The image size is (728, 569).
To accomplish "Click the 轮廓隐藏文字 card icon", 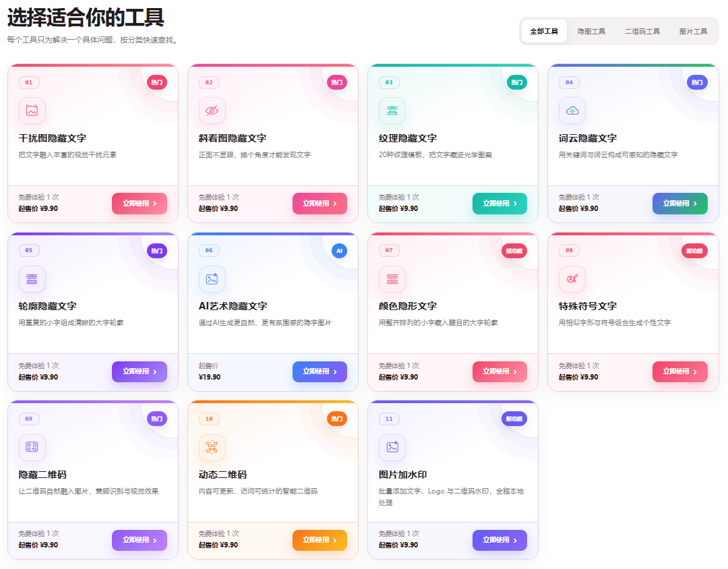I will pyautogui.click(x=32, y=279).
